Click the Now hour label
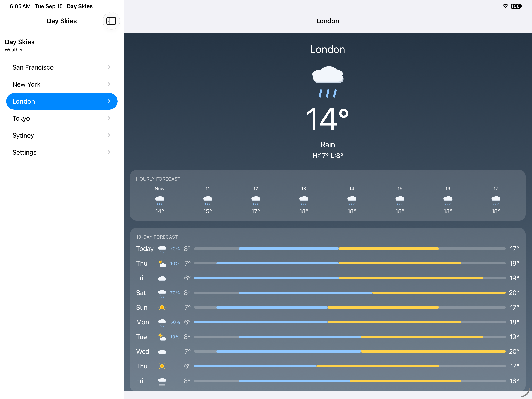532x399 pixels. point(159,188)
